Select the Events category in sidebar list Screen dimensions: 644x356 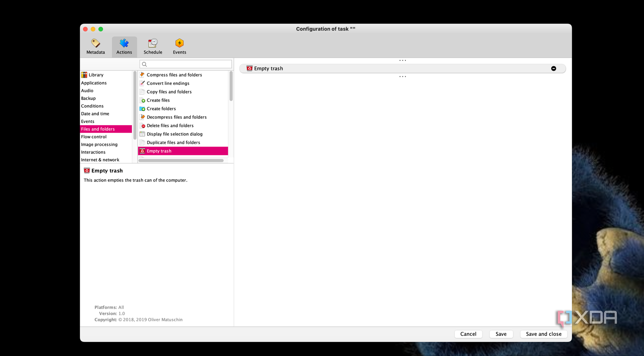(106, 121)
